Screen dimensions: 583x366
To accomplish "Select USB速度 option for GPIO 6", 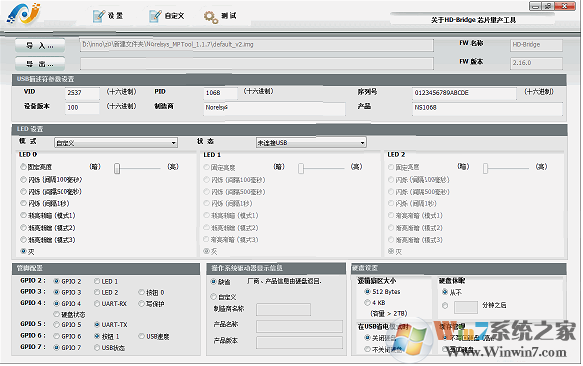I will coord(141,336).
